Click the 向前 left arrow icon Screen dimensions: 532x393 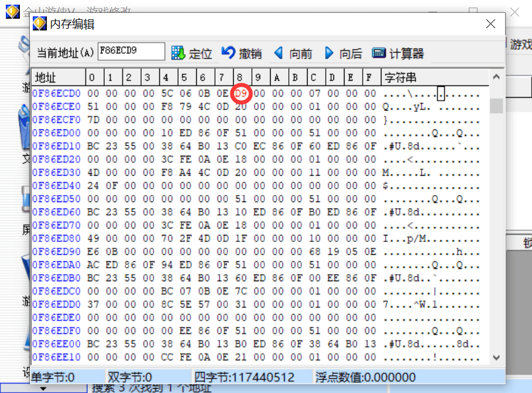point(279,53)
